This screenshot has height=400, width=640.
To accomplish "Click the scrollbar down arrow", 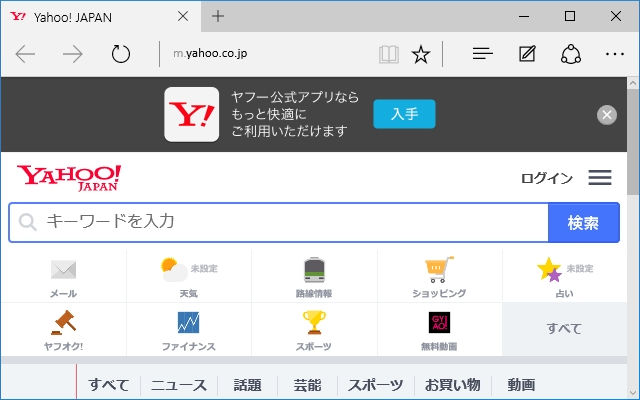I will coord(633,392).
